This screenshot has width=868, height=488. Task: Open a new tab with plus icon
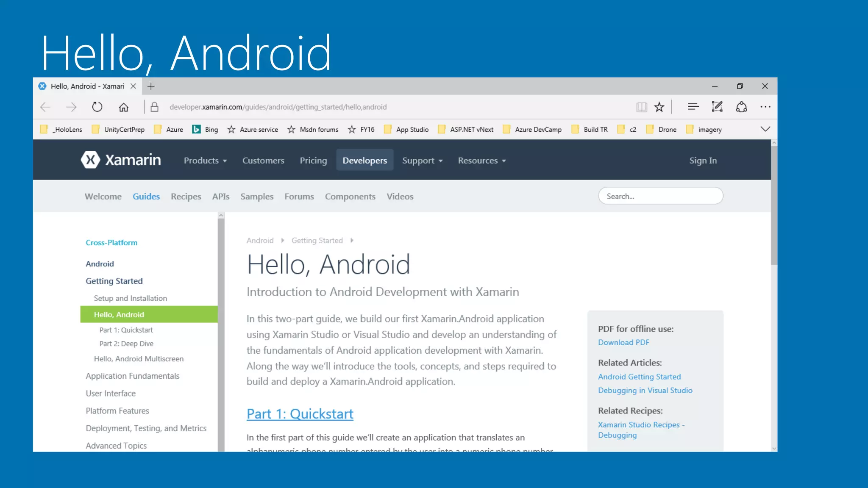click(x=151, y=86)
